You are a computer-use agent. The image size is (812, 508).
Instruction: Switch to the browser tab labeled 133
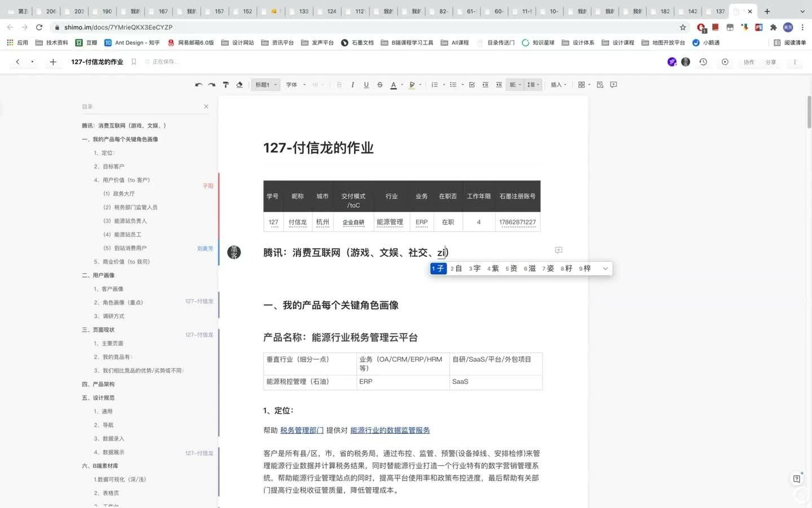(x=299, y=11)
